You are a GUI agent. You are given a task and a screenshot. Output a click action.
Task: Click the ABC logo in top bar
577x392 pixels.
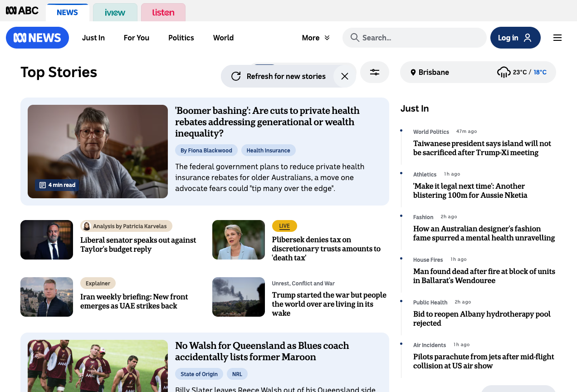pyautogui.click(x=22, y=10)
